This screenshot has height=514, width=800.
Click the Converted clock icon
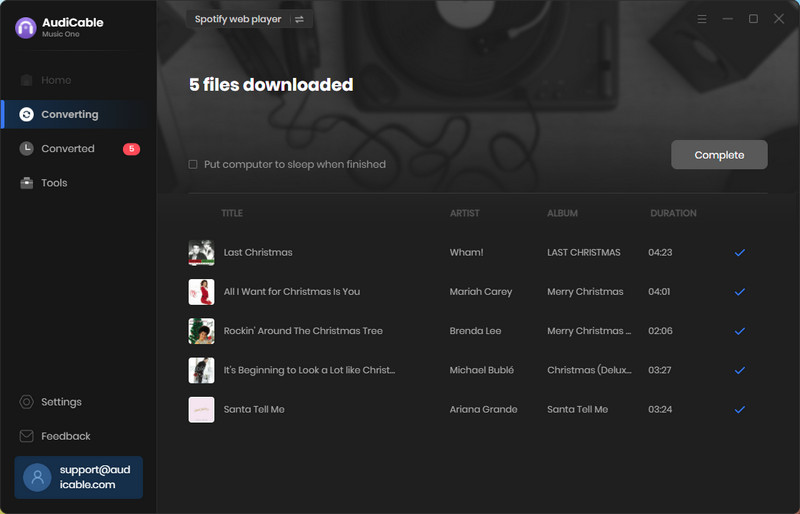[x=27, y=149]
